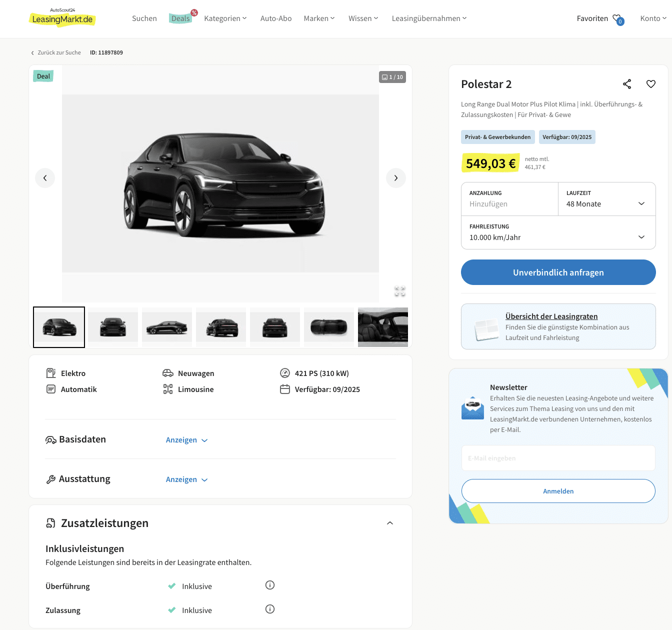The width and height of the screenshot is (672, 630).
Task: Open the Wissen menu
Action: tap(363, 18)
